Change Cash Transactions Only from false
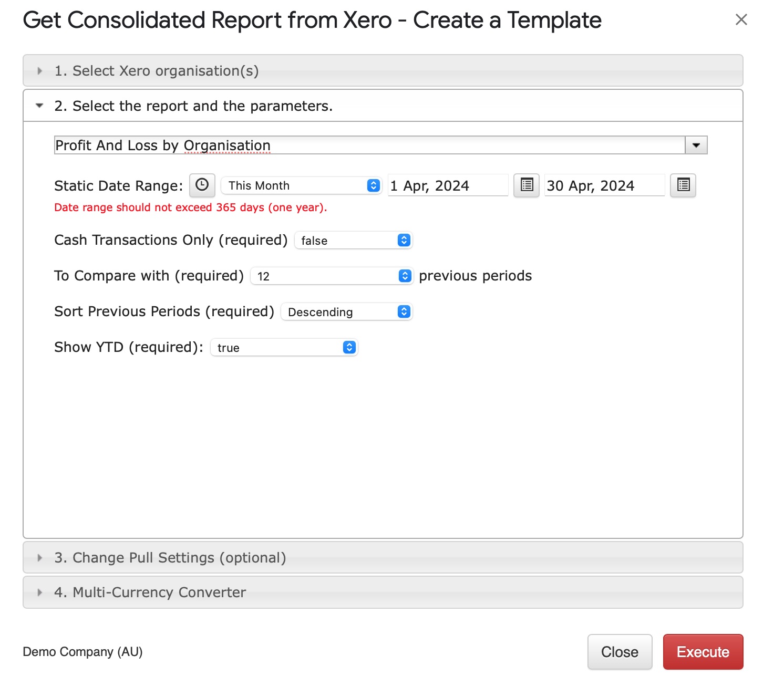 point(353,241)
